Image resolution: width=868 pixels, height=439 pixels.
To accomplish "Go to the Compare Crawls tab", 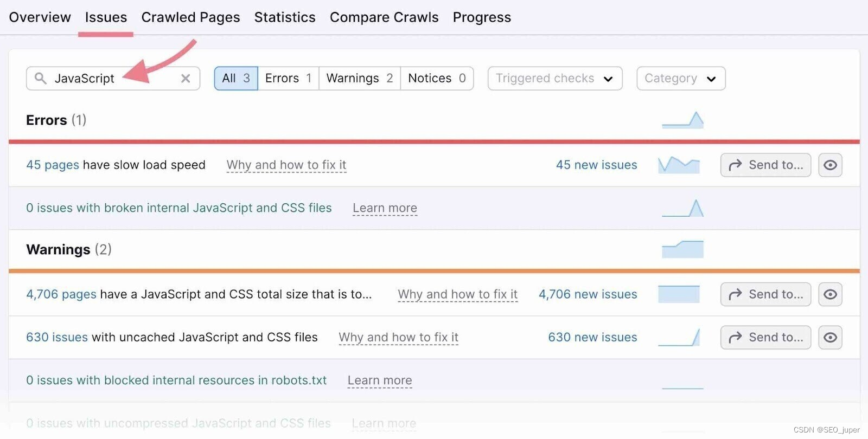I will click(384, 17).
